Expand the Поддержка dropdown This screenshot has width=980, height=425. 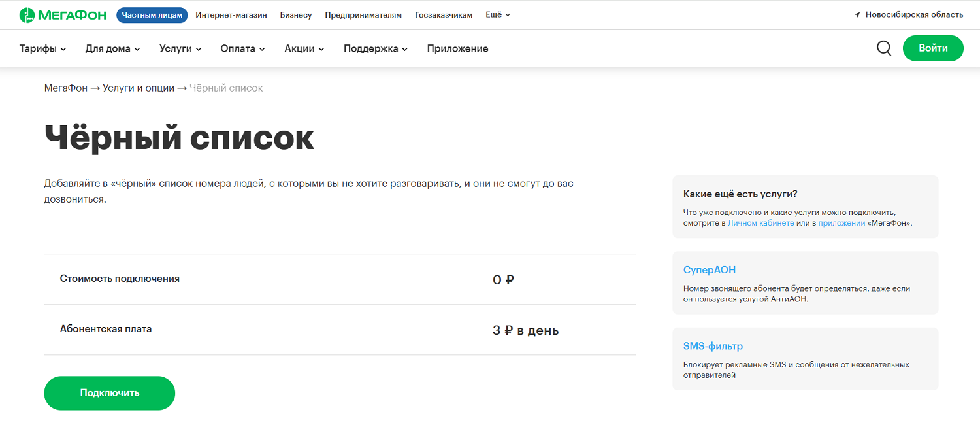click(x=376, y=48)
